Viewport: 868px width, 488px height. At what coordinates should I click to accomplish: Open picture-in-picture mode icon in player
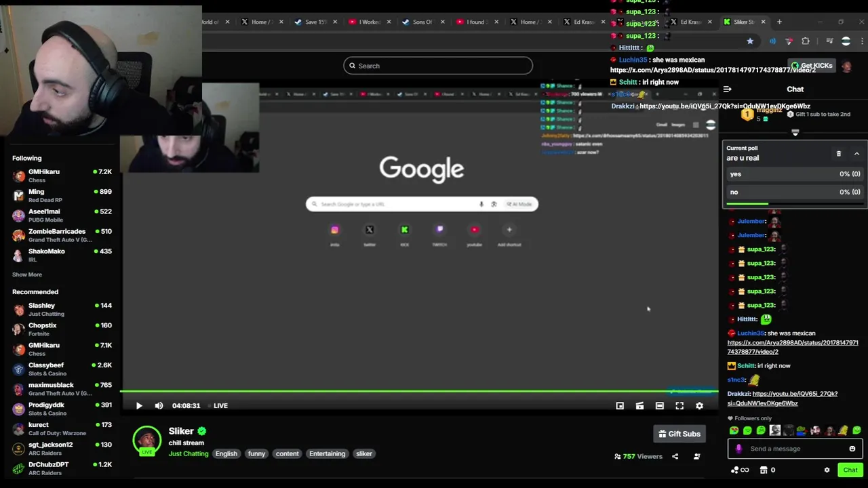click(620, 405)
